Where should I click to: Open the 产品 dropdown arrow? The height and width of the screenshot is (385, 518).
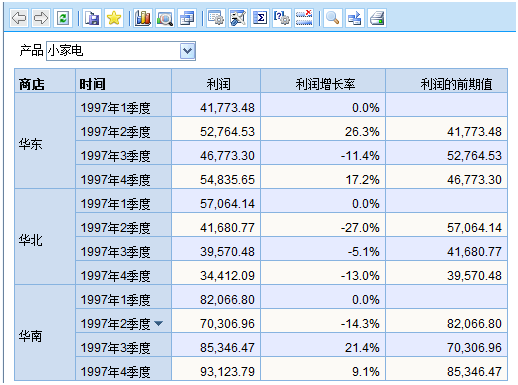187,51
